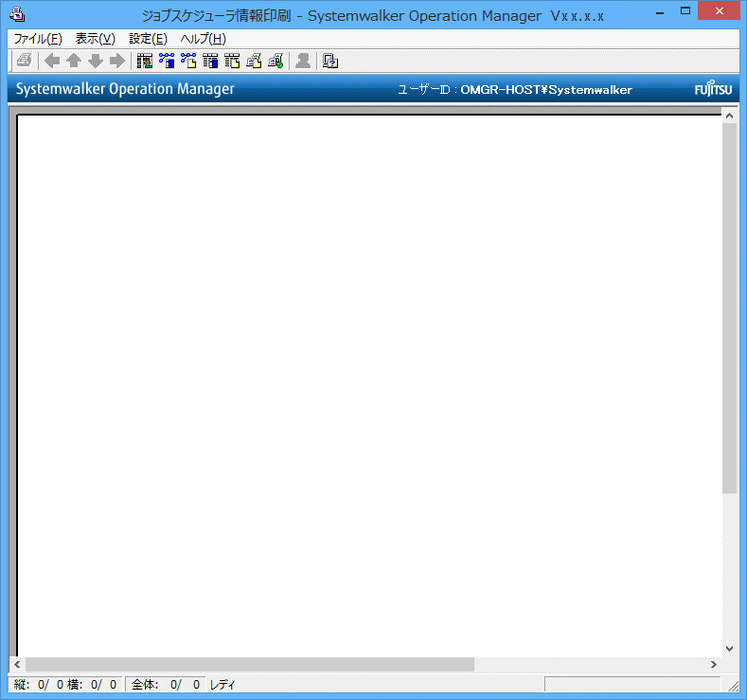Click the vertical scrollbar down arrow
Viewport: 747px width, 700px height.
click(x=729, y=649)
